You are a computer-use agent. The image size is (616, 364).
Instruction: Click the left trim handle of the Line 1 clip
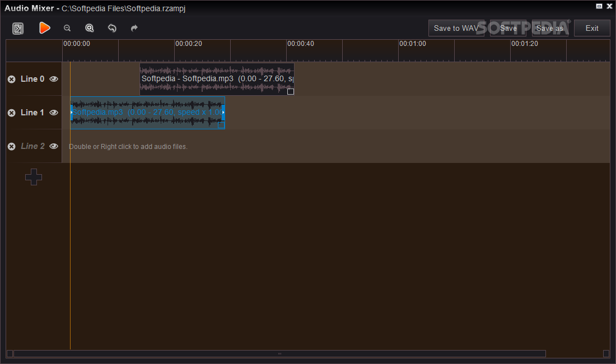click(72, 113)
